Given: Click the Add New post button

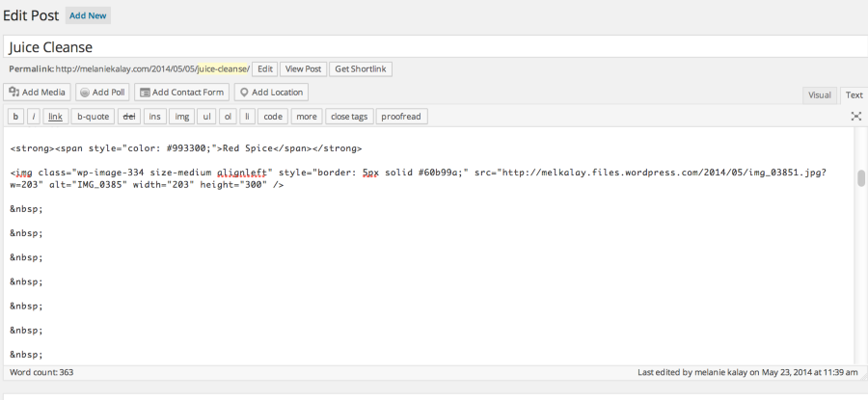Looking at the screenshot, I should pos(88,15).
